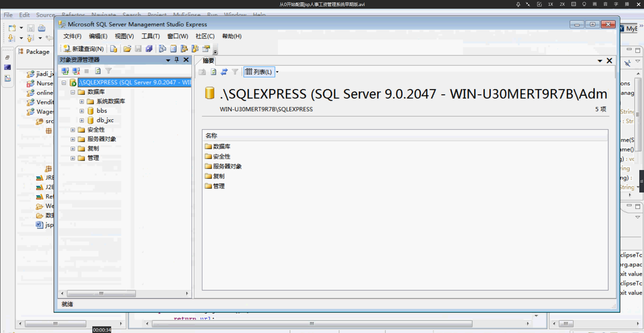This screenshot has height=333, width=644.
Task: Click the Filter funnel icon in Object Explorer
Action: [108, 71]
